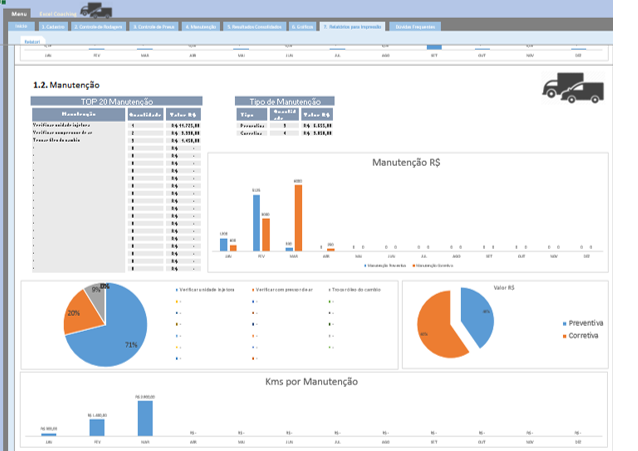Image resolution: width=638 pixels, height=451 pixels.
Task: Go to the Início tab
Action: click(x=21, y=26)
